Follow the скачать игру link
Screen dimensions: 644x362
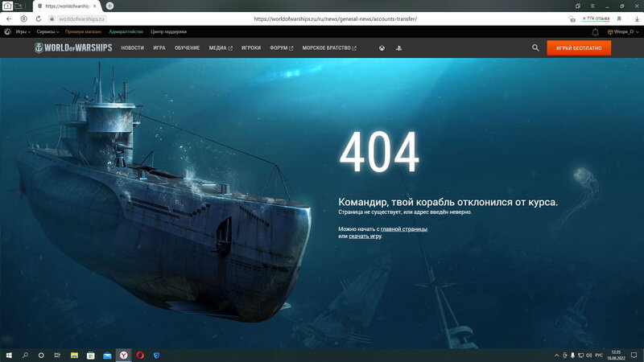click(365, 237)
